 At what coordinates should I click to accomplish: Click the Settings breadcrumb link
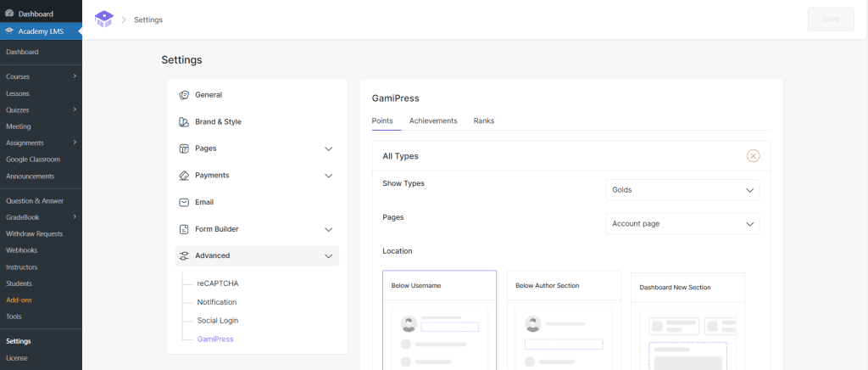coord(148,20)
